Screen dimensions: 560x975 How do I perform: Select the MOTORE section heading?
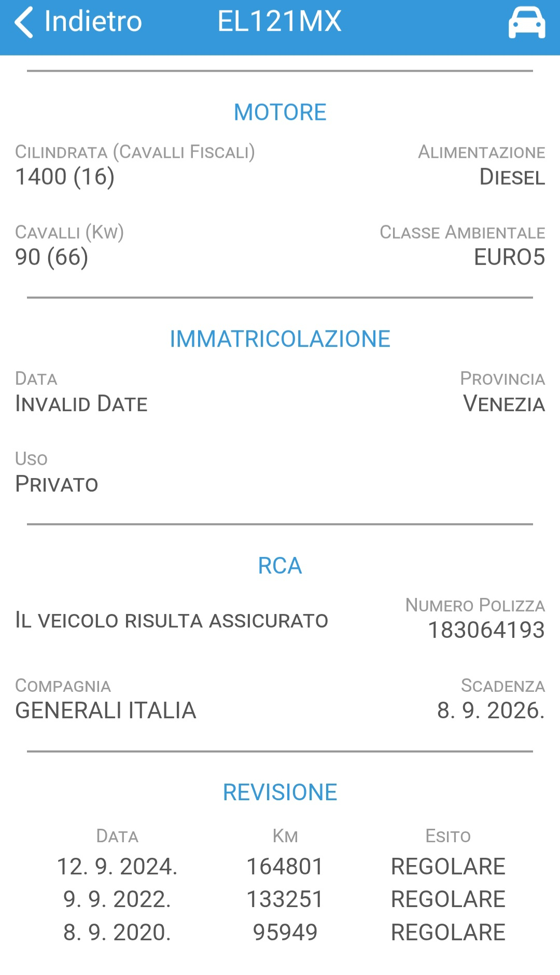[x=280, y=113]
